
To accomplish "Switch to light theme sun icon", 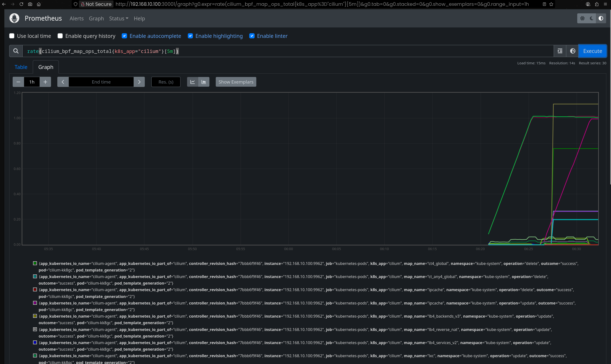I will coord(582,18).
